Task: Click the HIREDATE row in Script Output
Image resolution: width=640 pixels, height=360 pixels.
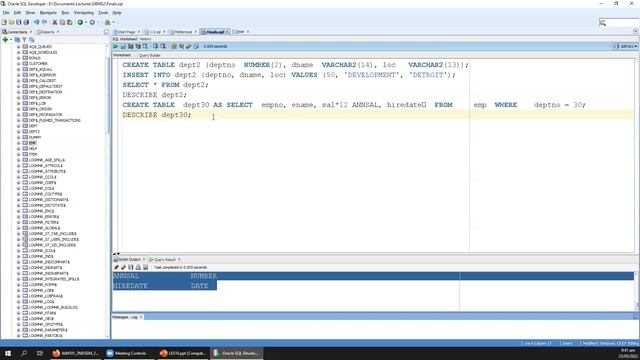Action: 164,286
